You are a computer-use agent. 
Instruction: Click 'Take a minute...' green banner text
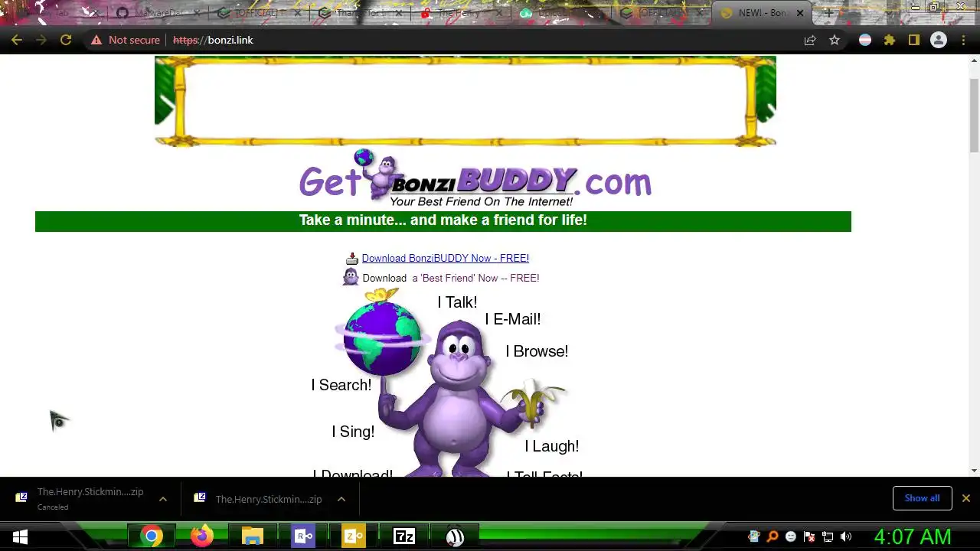(443, 220)
